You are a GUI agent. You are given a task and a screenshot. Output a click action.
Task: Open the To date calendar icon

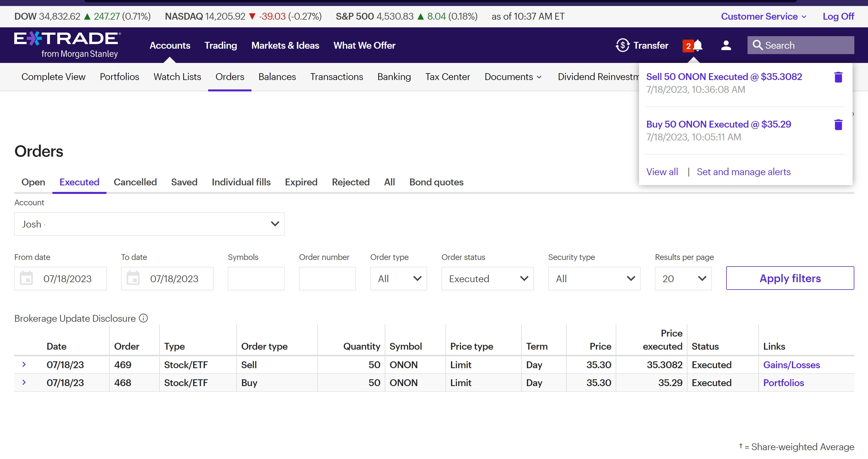(x=133, y=278)
